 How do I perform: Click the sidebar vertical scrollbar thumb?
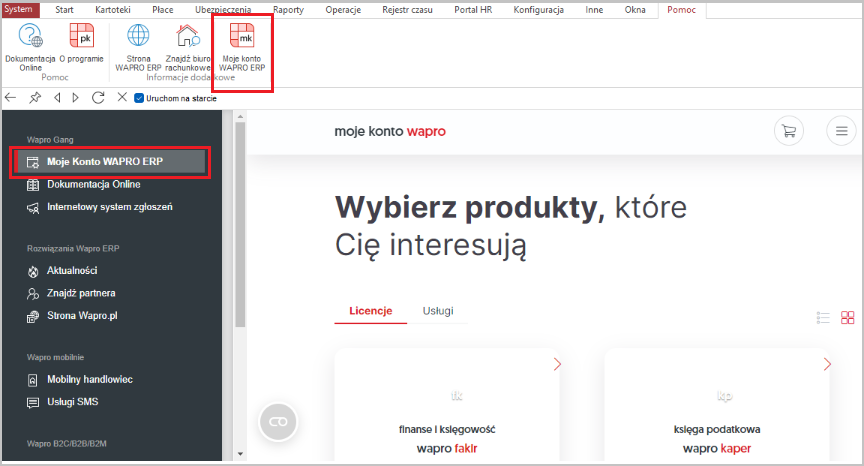pyautogui.click(x=240, y=225)
